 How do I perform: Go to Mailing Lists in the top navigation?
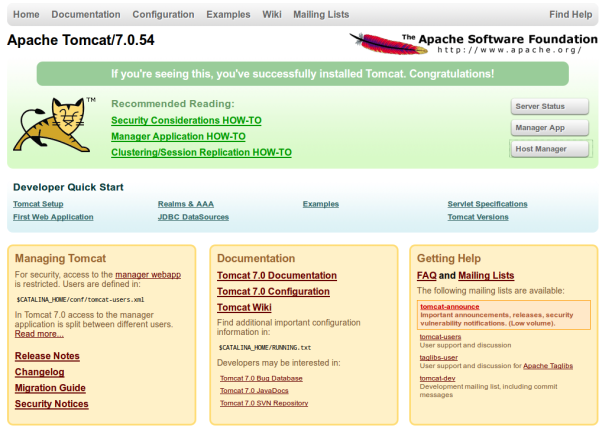click(321, 15)
